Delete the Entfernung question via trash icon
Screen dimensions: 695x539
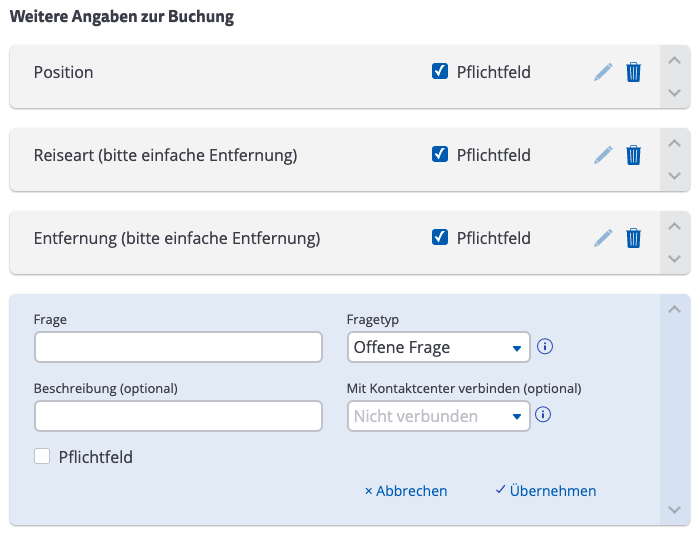pos(633,238)
